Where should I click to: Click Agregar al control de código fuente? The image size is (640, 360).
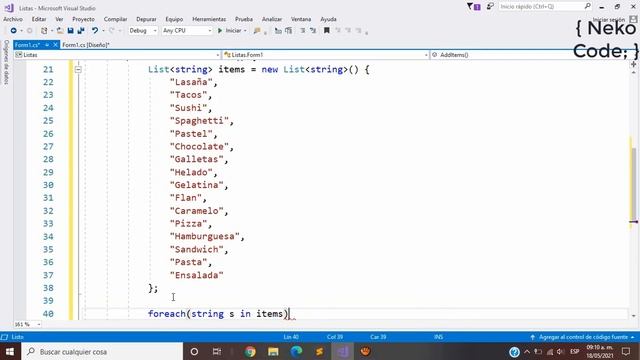583,337
